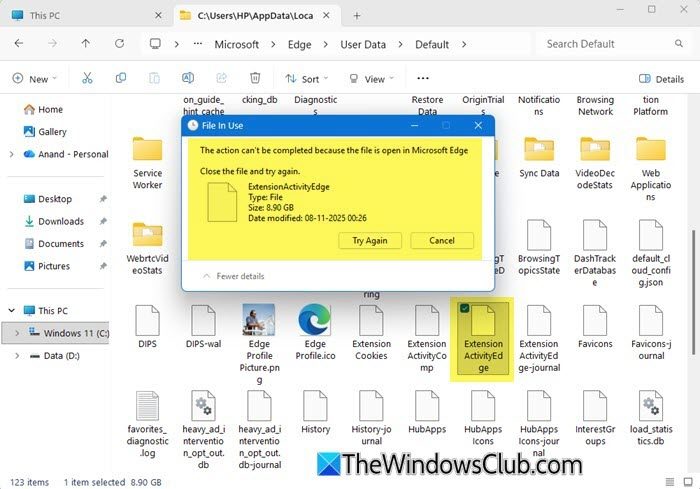Select the Sync Data folder
700x489 pixels.
(539, 157)
